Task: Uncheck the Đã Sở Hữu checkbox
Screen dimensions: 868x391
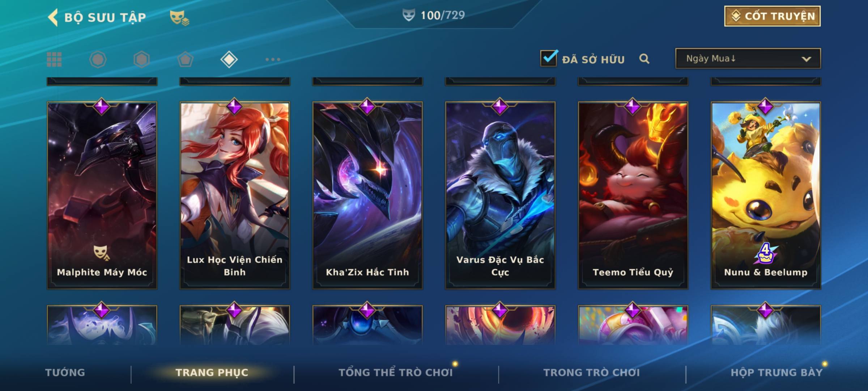Action: coord(549,58)
